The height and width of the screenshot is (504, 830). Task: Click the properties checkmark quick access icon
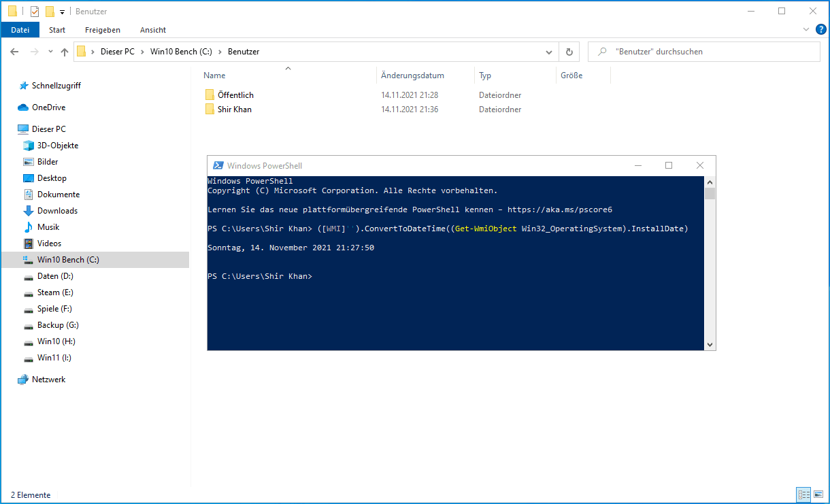(x=35, y=11)
